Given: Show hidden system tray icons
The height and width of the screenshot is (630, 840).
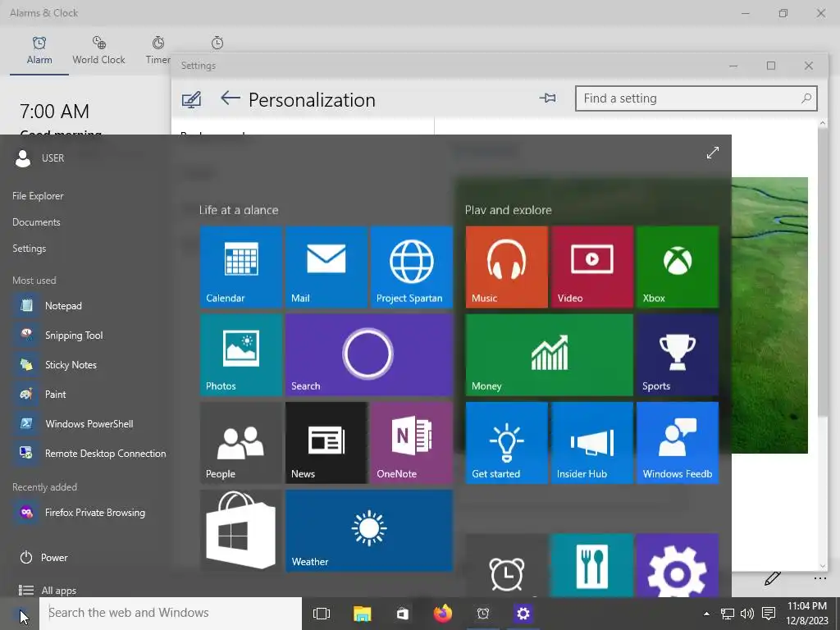Looking at the screenshot, I should coord(706,614).
